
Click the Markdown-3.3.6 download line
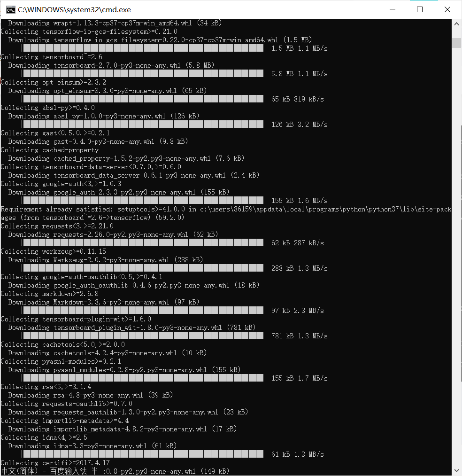click(x=104, y=302)
